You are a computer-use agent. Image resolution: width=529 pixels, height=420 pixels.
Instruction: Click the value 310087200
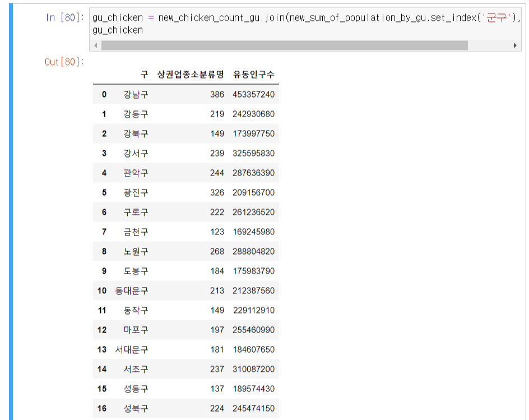(x=253, y=369)
